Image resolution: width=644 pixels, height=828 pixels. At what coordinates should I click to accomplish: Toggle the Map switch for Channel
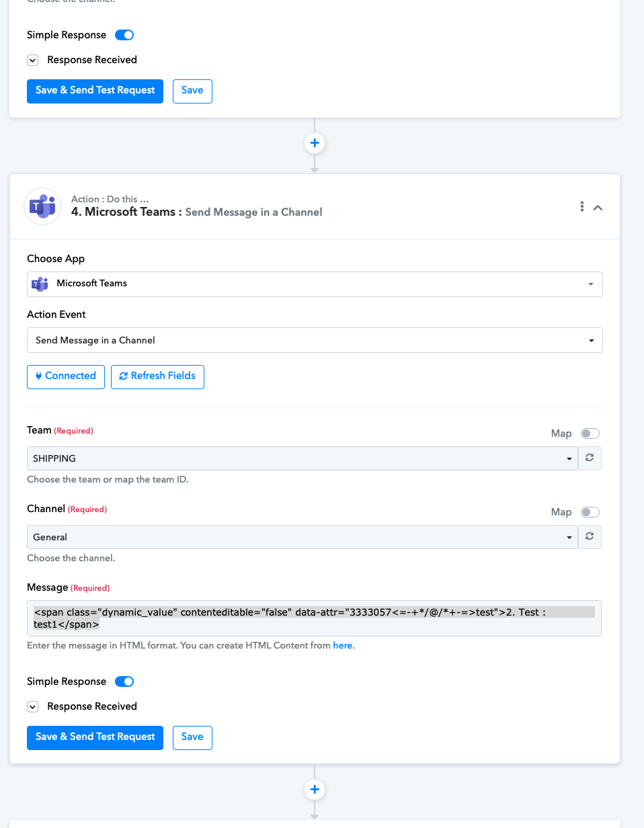pos(590,512)
